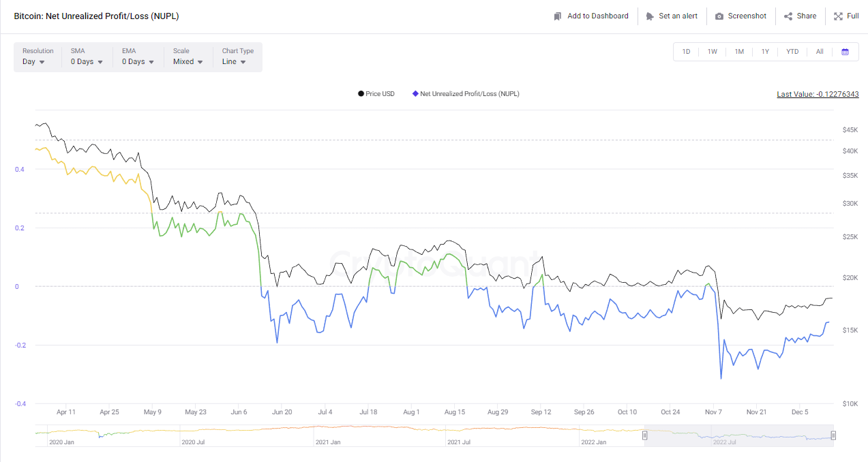Click the Last Value link
868x462 pixels.
coord(818,94)
